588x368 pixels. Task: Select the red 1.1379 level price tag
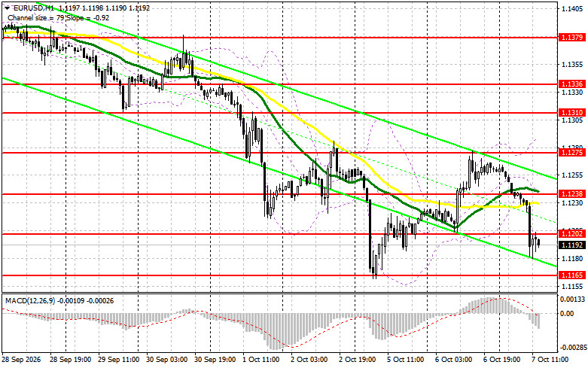572,38
